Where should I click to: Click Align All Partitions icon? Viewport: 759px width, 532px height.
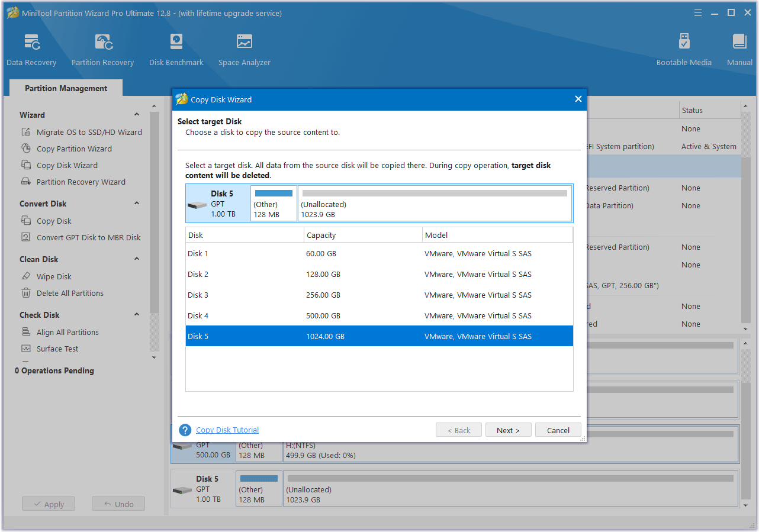click(26, 332)
